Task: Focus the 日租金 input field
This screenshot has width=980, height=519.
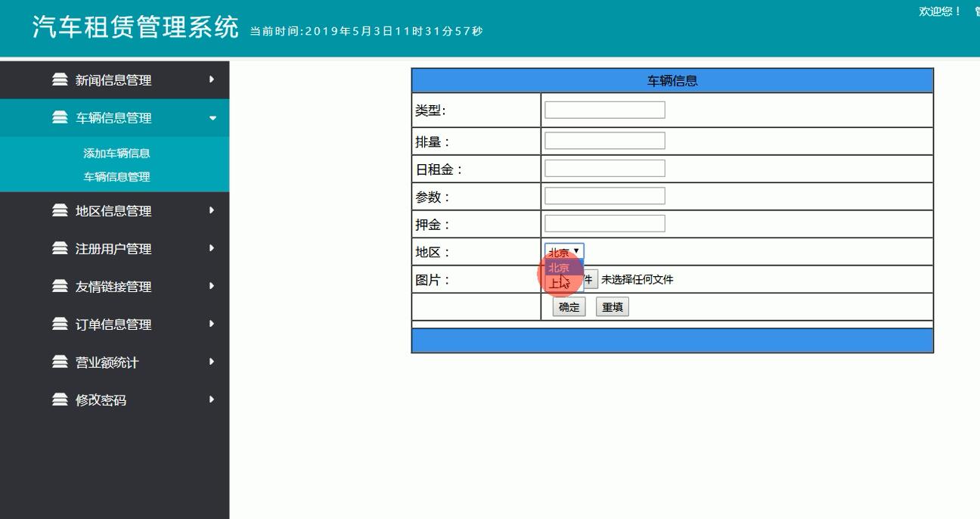Action: click(605, 168)
